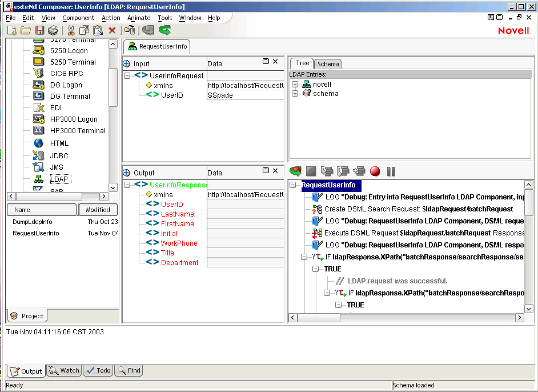
Task: Click the Step Into animation icon
Action: click(x=326, y=171)
